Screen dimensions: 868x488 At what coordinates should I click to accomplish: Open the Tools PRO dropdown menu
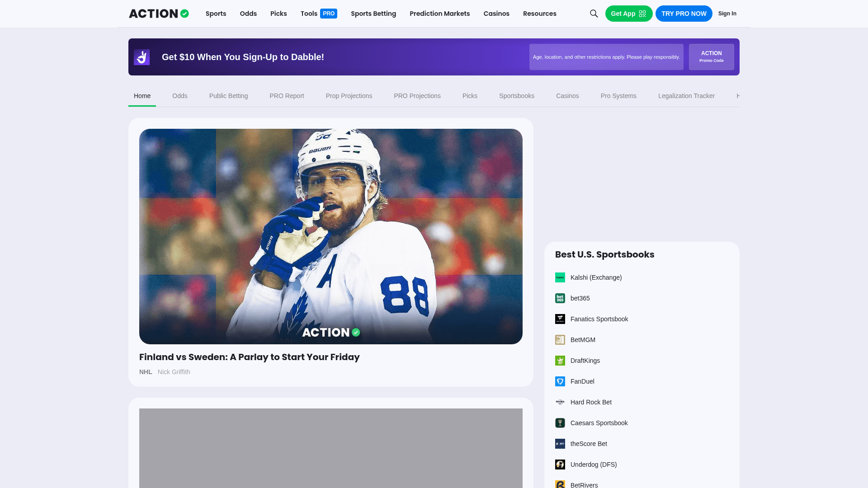(x=318, y=14)
